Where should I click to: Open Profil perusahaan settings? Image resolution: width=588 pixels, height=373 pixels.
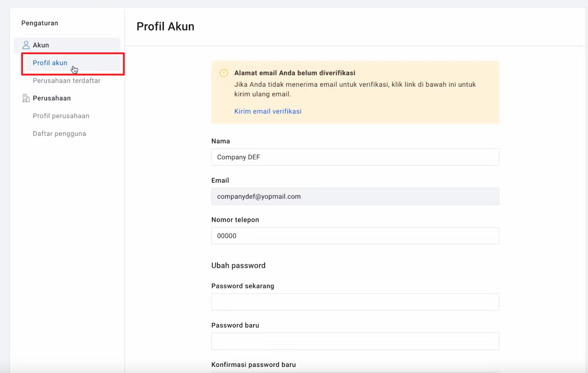(x=61, y=116)
